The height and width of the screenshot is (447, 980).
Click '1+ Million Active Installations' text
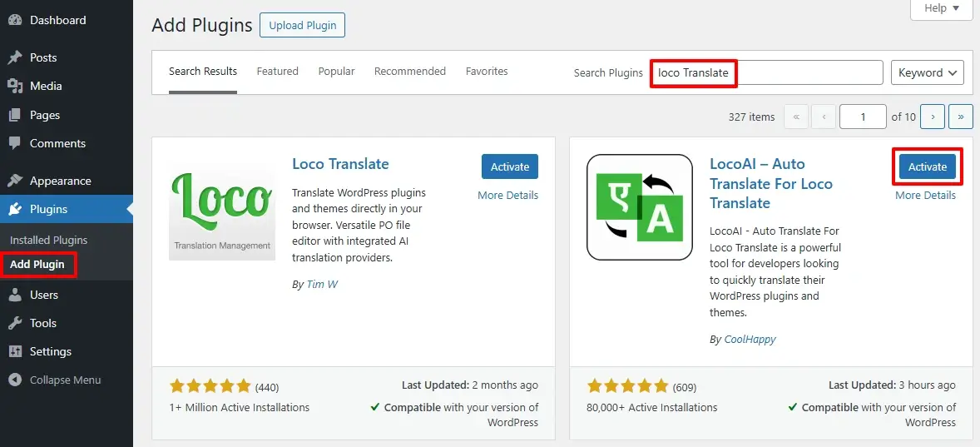click(240, 407)
